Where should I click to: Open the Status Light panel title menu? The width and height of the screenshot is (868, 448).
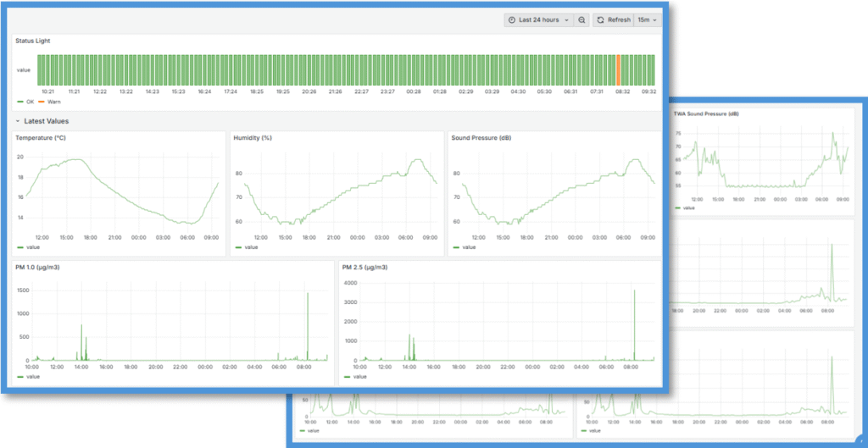tap(33, 41)
